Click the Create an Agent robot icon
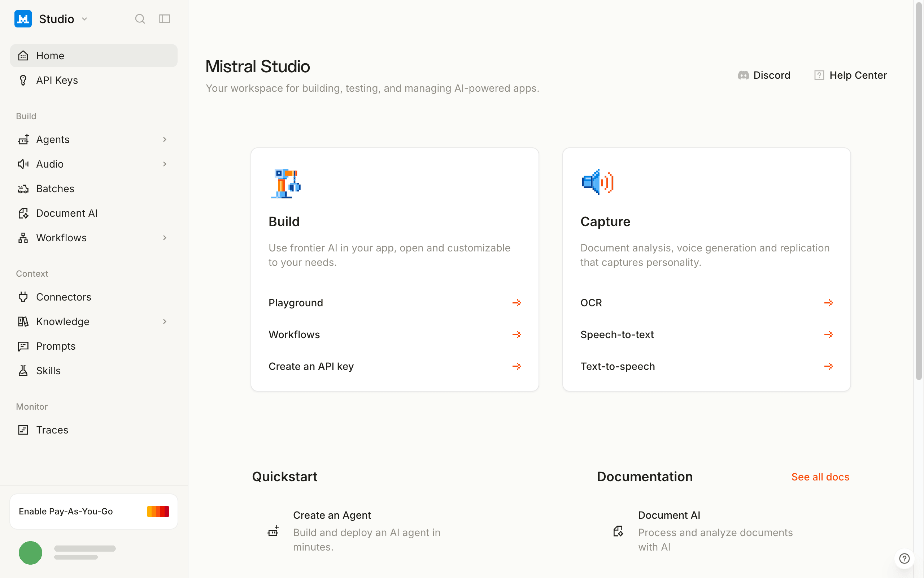924x578 pixels. coord(273,531)
